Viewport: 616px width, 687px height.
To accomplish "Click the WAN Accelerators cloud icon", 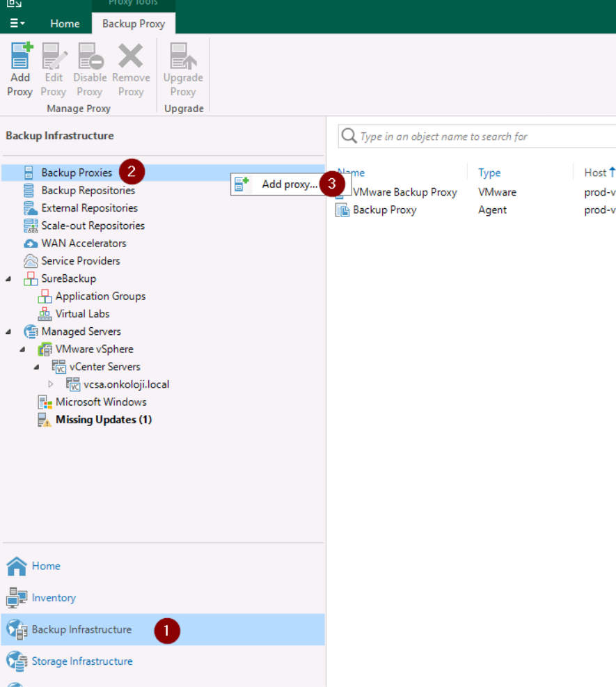I will (30, 243).
